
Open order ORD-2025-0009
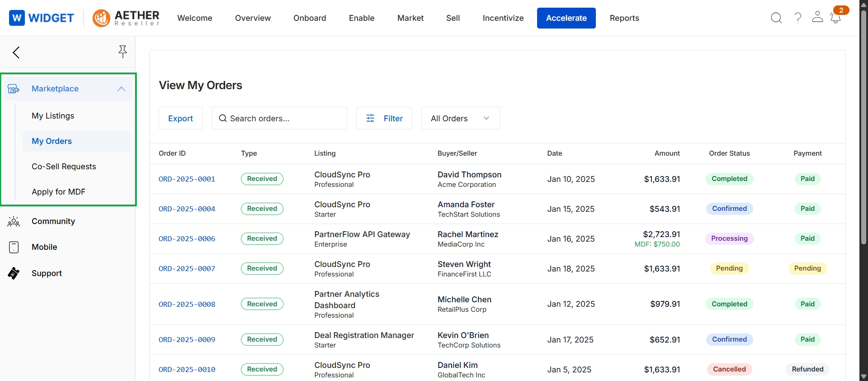(187, 340)
